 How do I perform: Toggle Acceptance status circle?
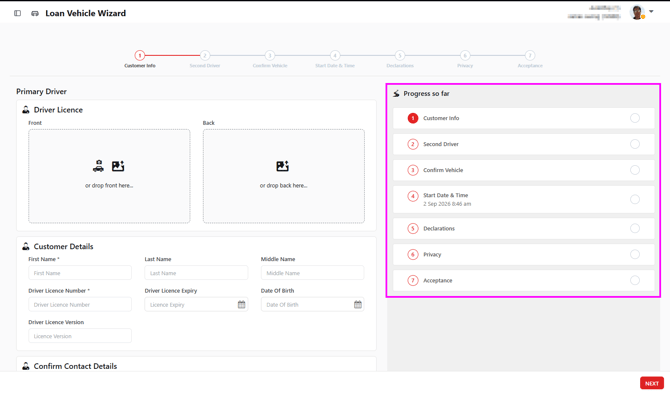pos(635,280)
